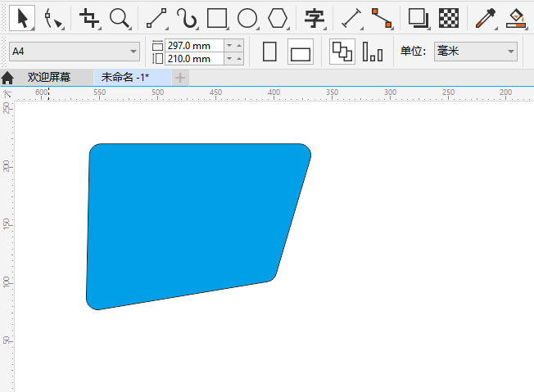Image resolution: width=534 pixels, height=392 pixels.
Task: Switch to the 欢迎屏幕 tab
Action: pyautogui.click(x=49, y=78)
